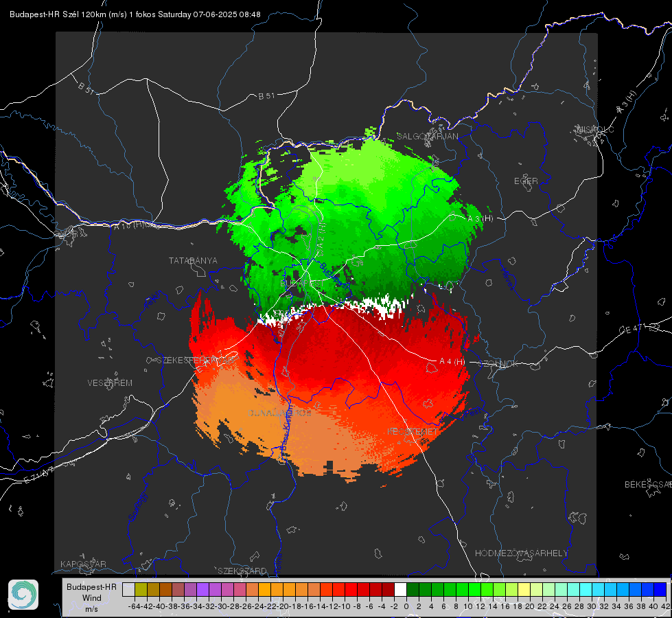Image resolution: width=672 pixels, height=618 pixels.
Task: Click the legend value label -10
Action: point(344,606)
